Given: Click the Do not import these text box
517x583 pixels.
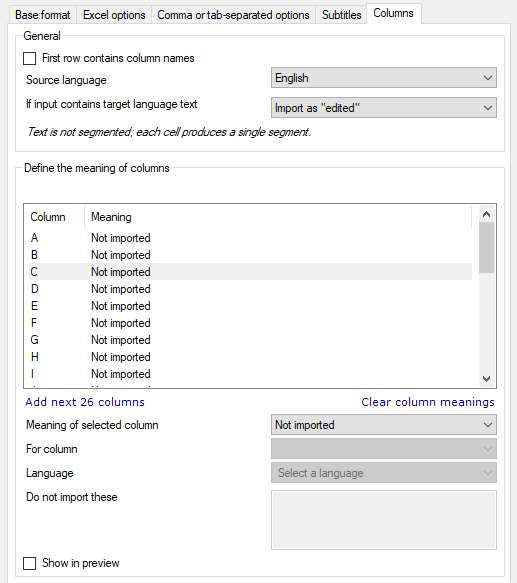Looking at the screenshot, I should [x=384, y=520].
